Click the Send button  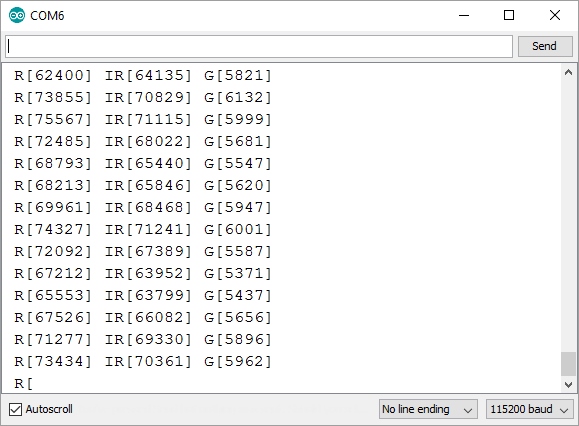(x=545, y=46)
